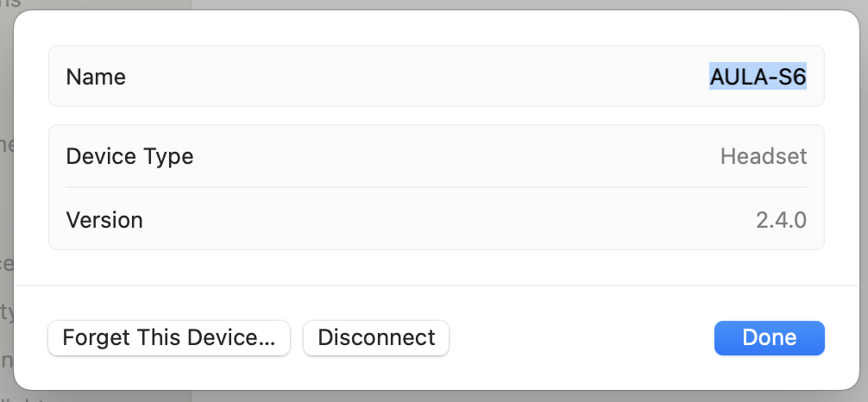Click the highlighted AULA-S6 name field
Viewport: 868px width, 402px height.
[x=758, y=77]
